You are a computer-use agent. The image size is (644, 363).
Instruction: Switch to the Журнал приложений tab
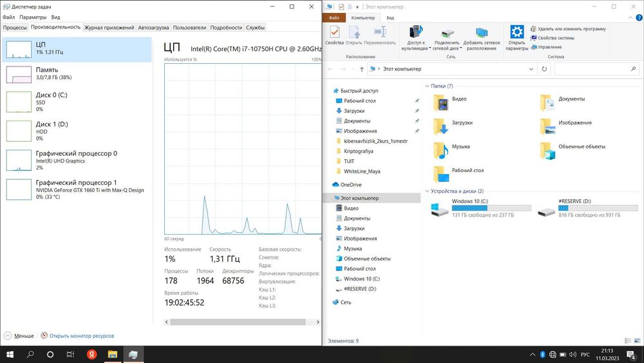pos(109,28)
